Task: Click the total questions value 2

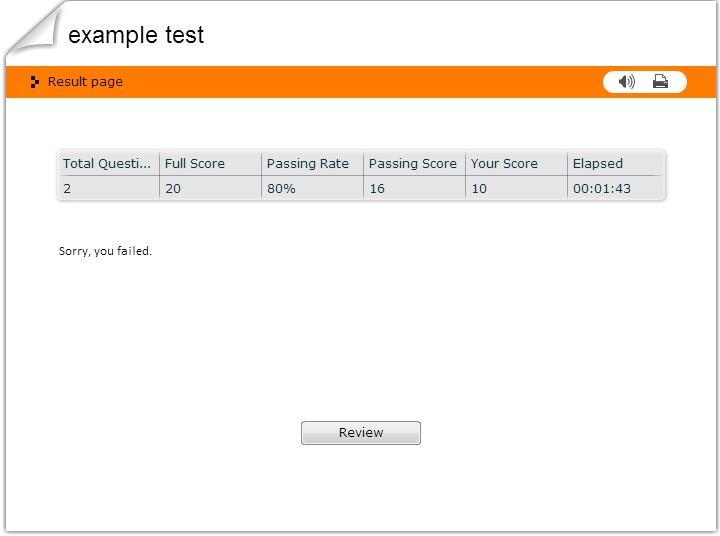Action: tap(67, 188)
